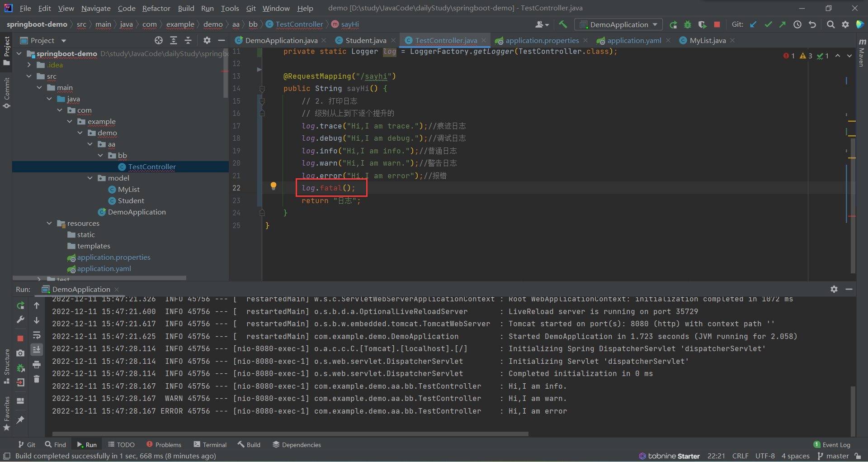Toggle soft-wrap in Run console

click(x=37, y=335)
